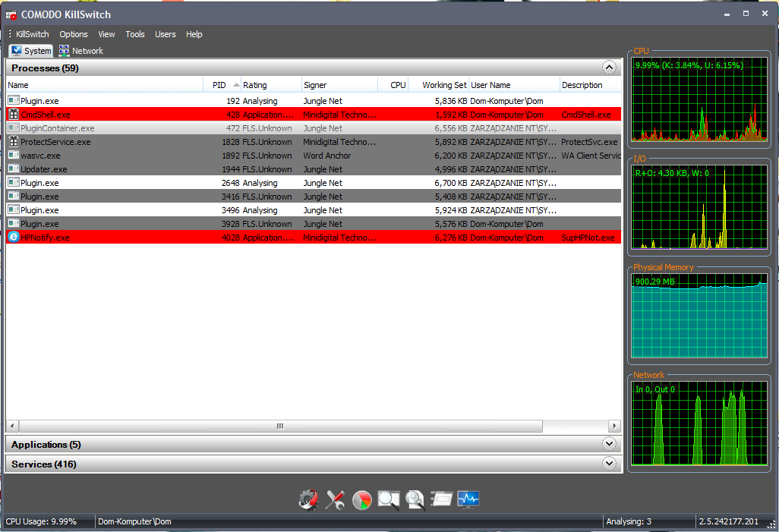Screen dimensions: 779x532
Task: Select the ProtectService.exe row name
Action: (55, 142)
